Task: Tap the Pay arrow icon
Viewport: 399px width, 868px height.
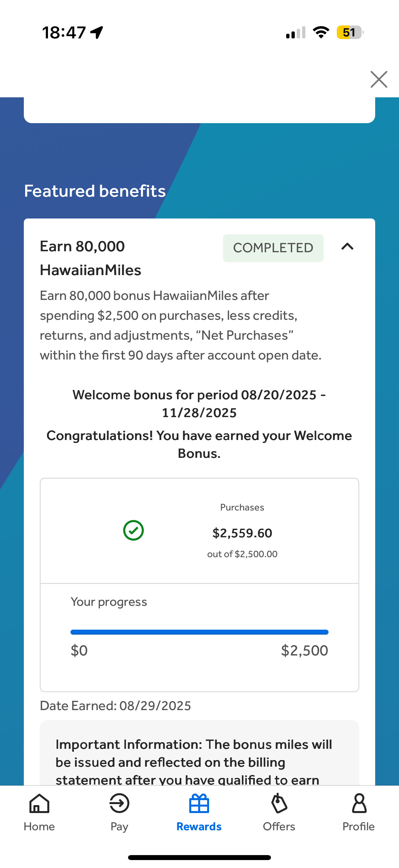Action: (x=119, y=803)
